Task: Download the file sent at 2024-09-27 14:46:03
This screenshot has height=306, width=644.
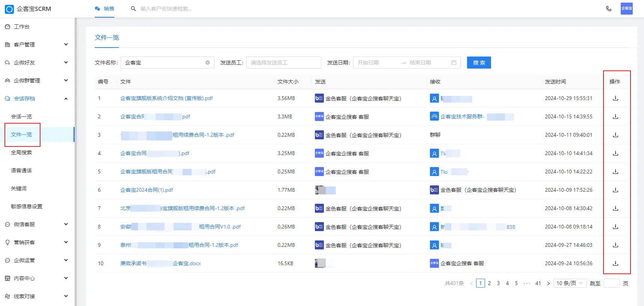Action: click(615, 245)
